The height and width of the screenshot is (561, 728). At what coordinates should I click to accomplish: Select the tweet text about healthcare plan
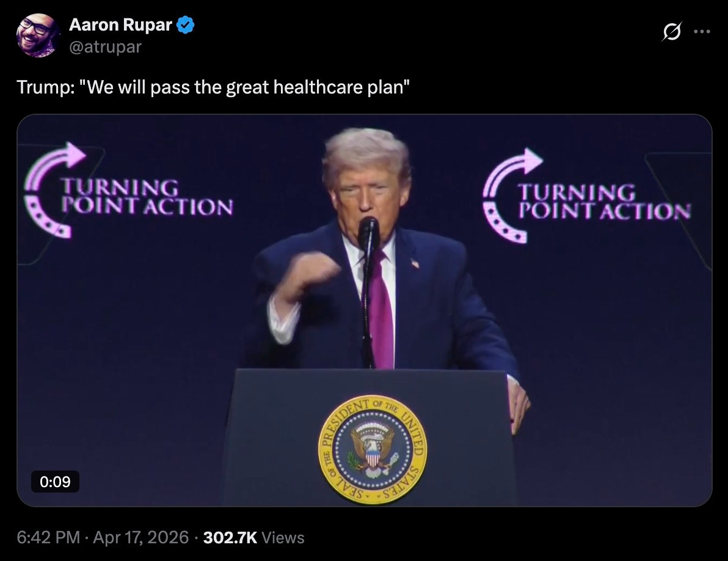tap(213, 87)
